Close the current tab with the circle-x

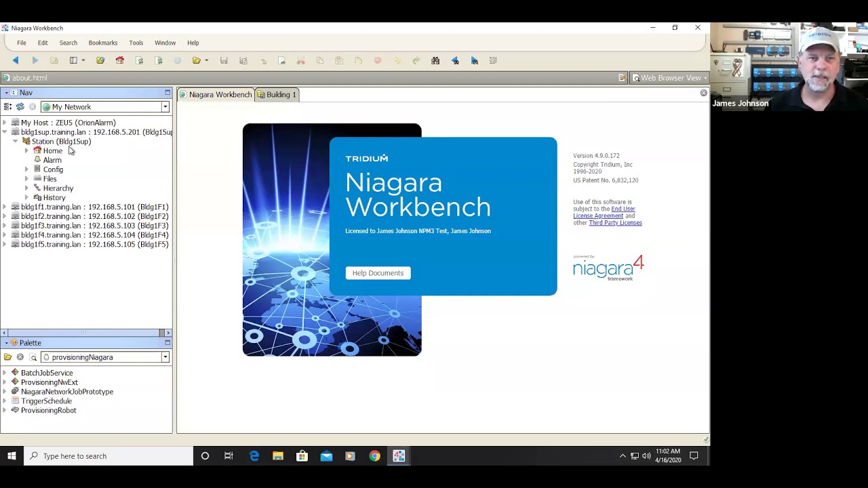704,93
